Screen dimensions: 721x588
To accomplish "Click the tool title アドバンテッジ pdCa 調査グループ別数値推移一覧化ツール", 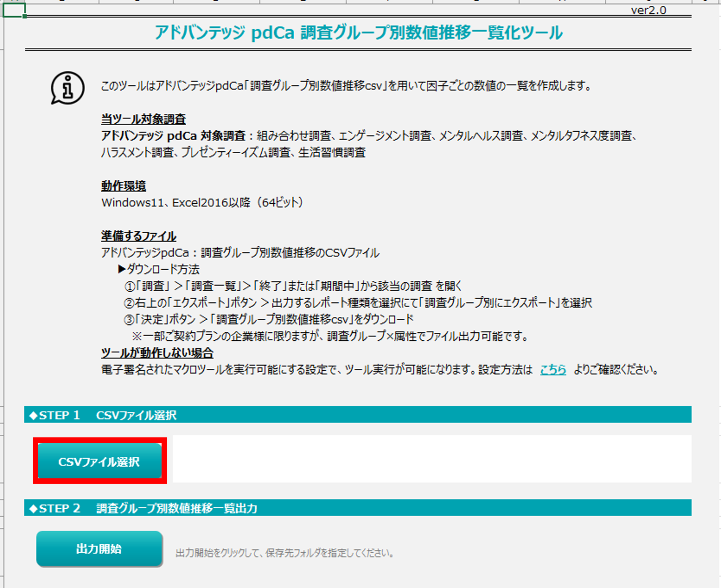I will coord(358,33).
